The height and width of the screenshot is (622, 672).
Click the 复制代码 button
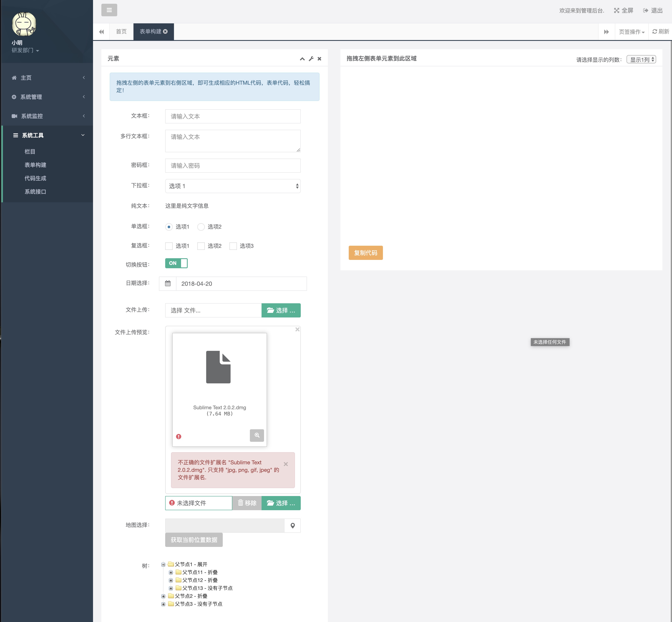(x=365, y=253)
